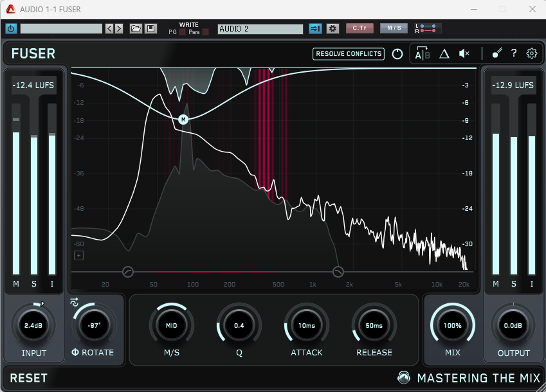Click the application logo in the title bar
This screenshot has width=546, height=392.
(10, 10)
